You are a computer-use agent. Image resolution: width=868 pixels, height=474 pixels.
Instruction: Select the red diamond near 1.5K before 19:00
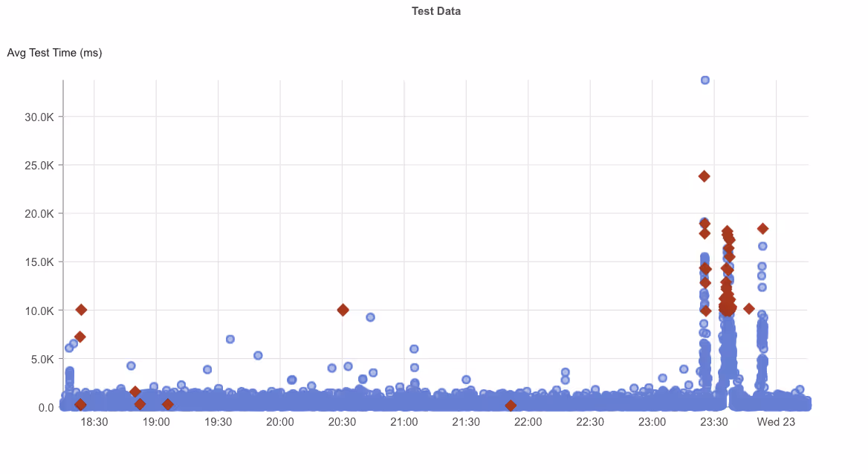click(135, 392)
